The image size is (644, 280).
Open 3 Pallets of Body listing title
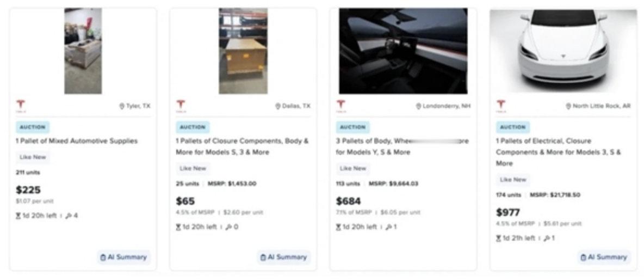click(403, 147)
